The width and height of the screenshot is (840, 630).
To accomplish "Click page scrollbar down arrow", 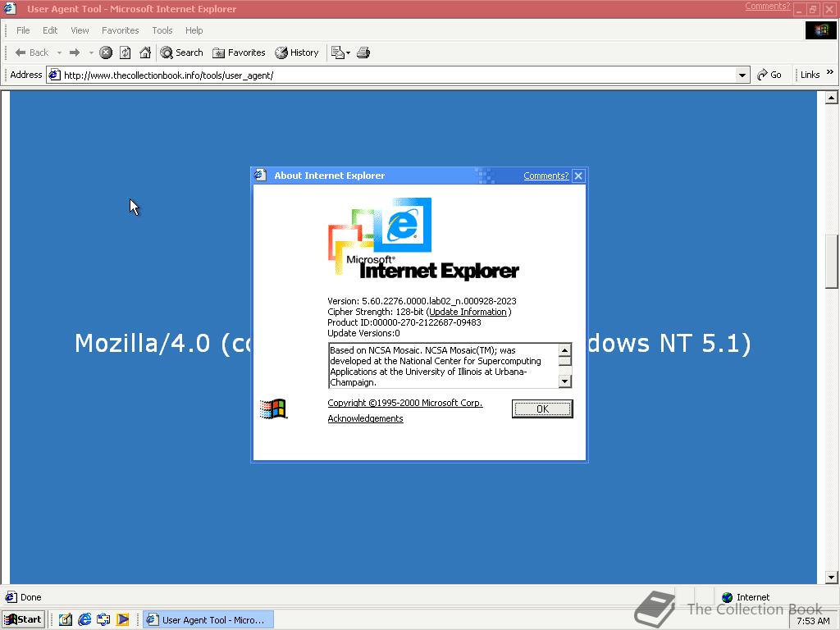I will point(832,577).
